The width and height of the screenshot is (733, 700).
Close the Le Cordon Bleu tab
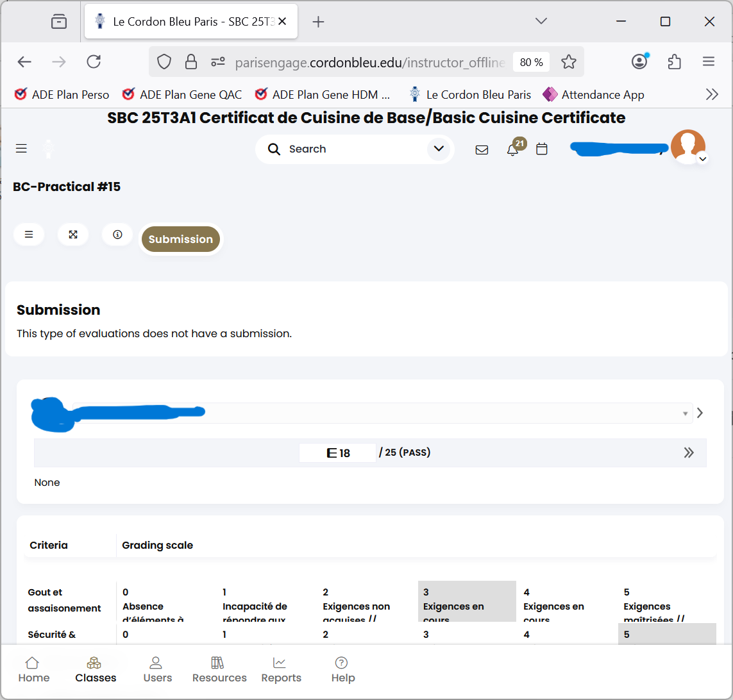pyautogui.click(x=282, y=22)
